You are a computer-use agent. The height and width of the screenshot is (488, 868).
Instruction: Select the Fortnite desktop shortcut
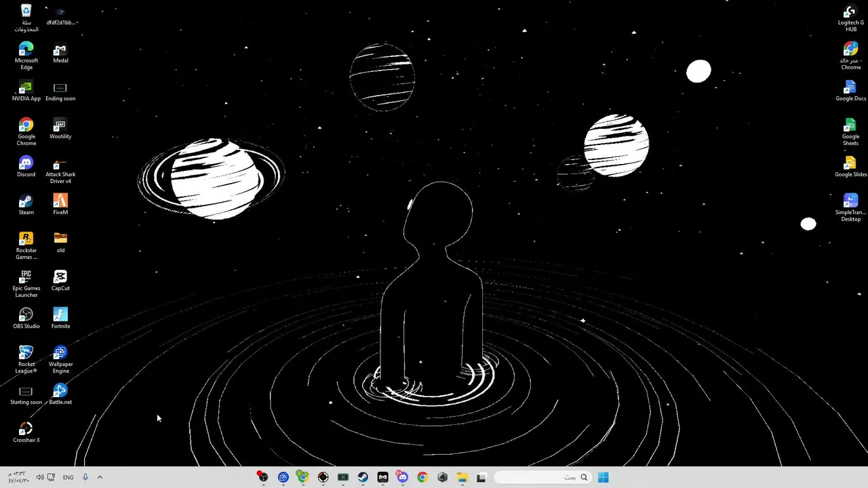point(60,319)
